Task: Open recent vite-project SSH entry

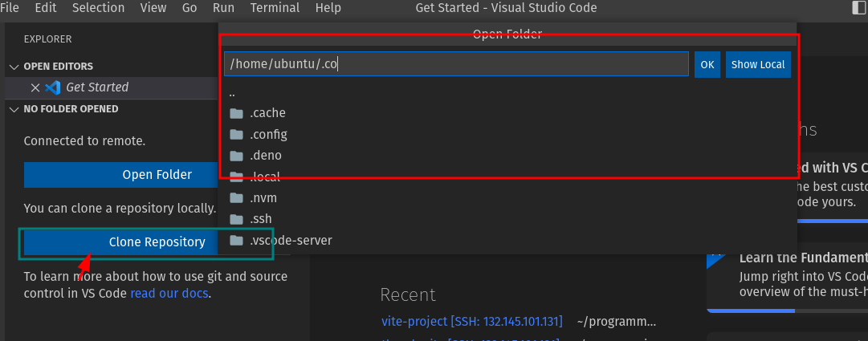Action: pyautogui.click(x=472, y=322)
